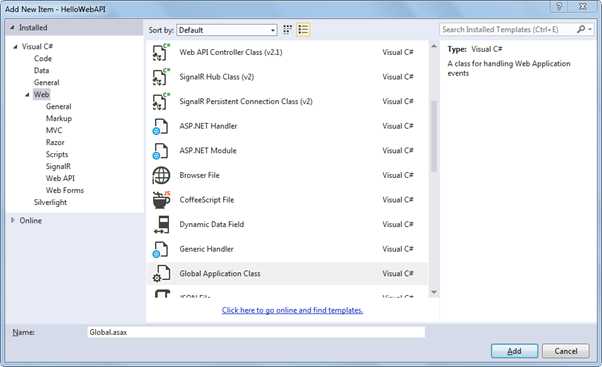Select the Silverlight category

(50, 202)
